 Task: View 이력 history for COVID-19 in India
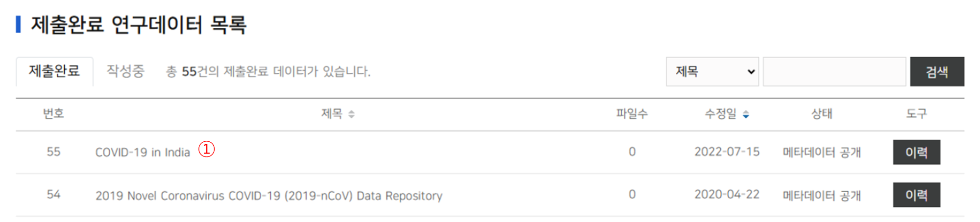916,152
